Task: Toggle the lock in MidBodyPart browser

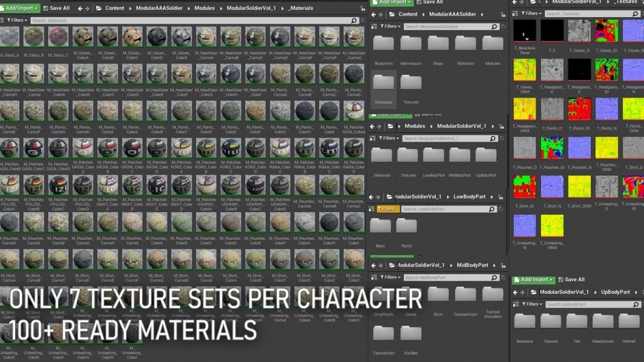Action: click(503, 266)
